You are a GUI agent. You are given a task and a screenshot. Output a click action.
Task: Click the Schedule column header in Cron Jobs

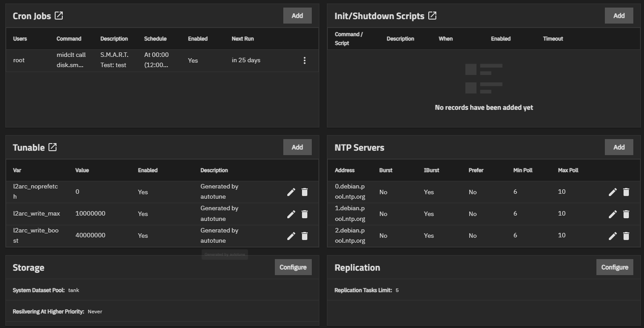tap(155, 39)
